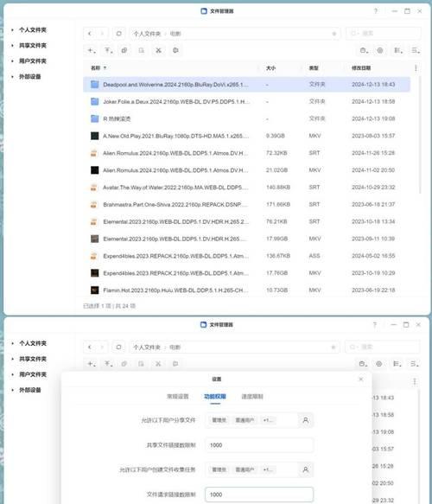The height and width of the screenshot is (504, 432).
Task: Sort by 修改日期 column header
Action: coord(361,67)
